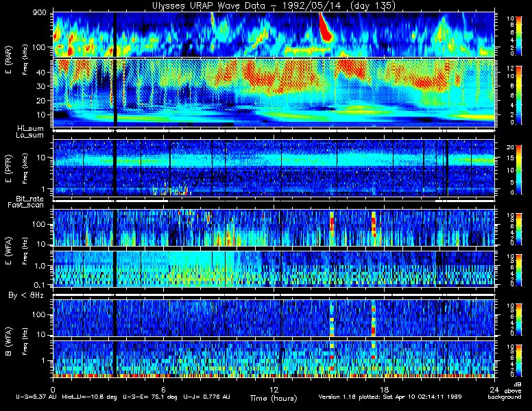
Task: Click hour 24 on time axis
Action: (494, 389)
